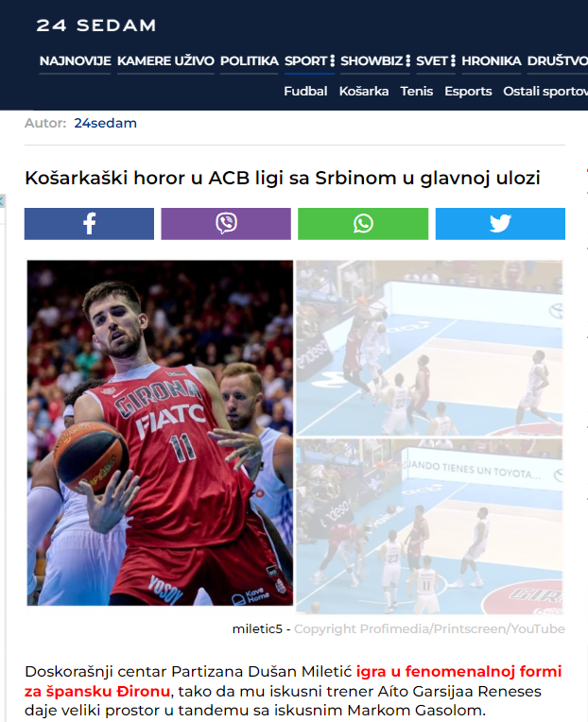
Task: Expand the SPORT submenu dots
Action: tap(332, 60)
